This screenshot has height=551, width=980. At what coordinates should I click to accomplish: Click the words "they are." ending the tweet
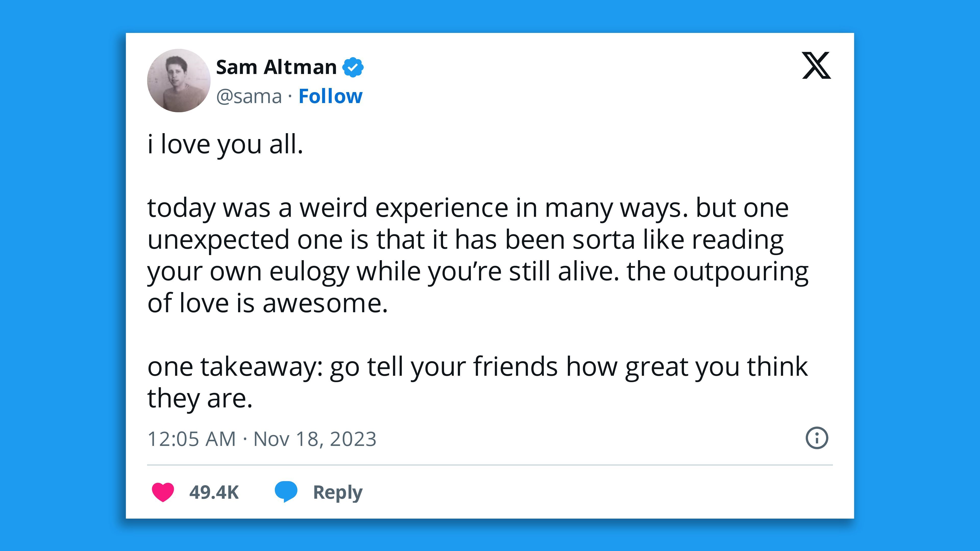point(200,399)
